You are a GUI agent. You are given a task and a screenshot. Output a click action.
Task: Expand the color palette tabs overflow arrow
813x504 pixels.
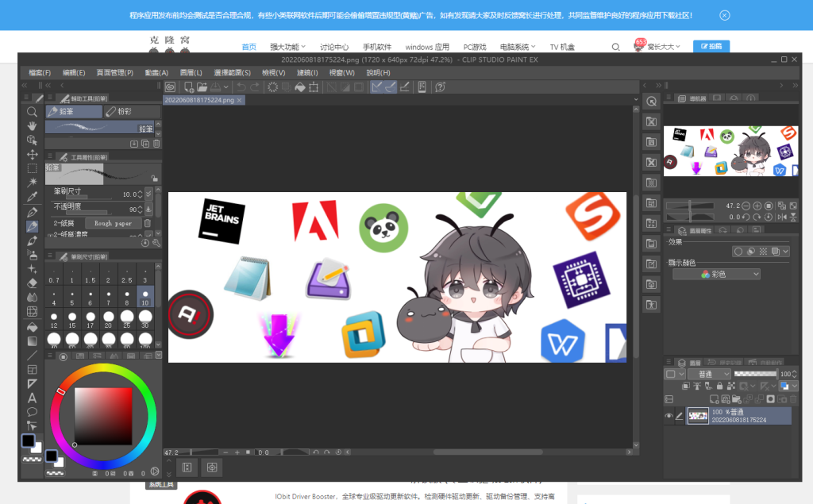tap(159, 356)
